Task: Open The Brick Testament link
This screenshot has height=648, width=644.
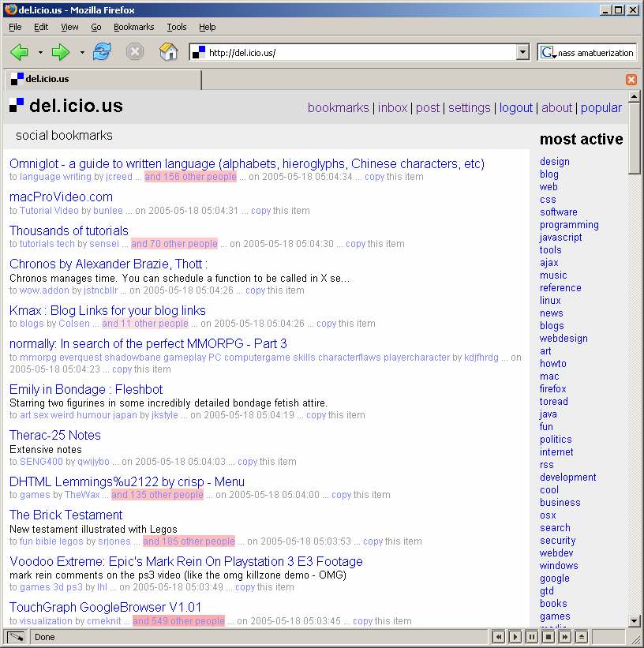Action: point(66,515)
